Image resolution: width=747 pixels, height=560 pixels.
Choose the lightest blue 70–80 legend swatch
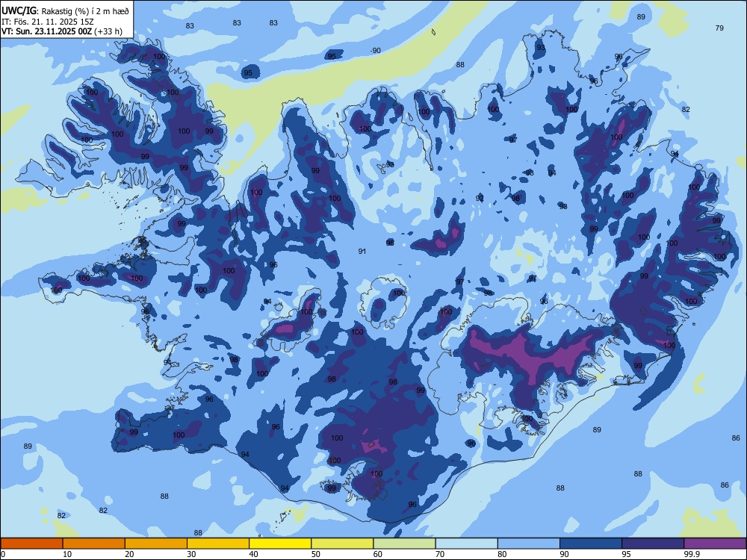467,544
